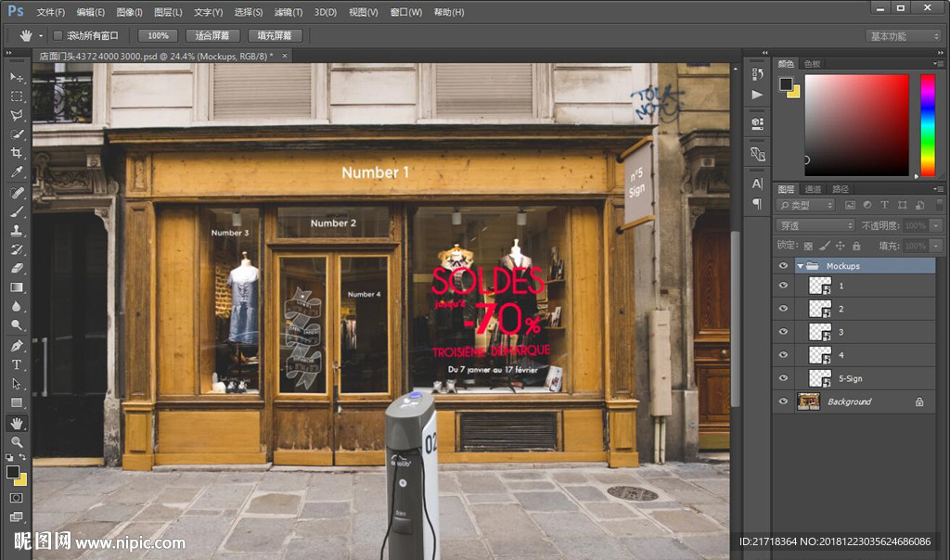
Task: Close the document tab
Action: pos(285,56)
